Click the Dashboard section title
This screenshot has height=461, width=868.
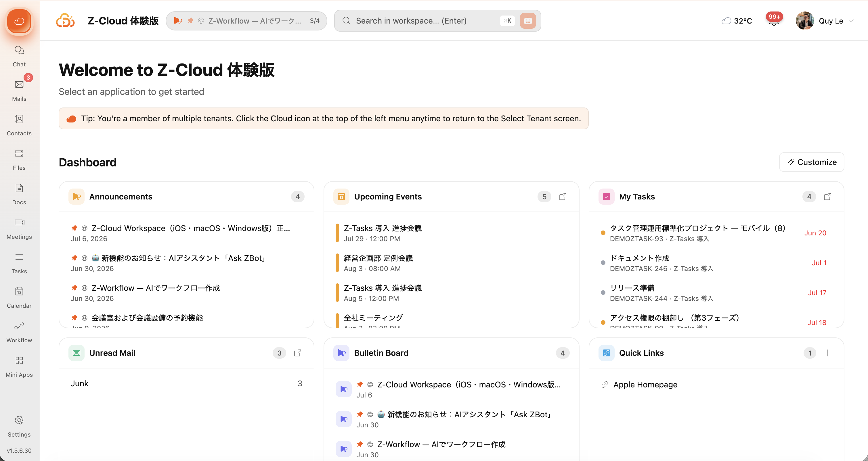click(88, 162)
